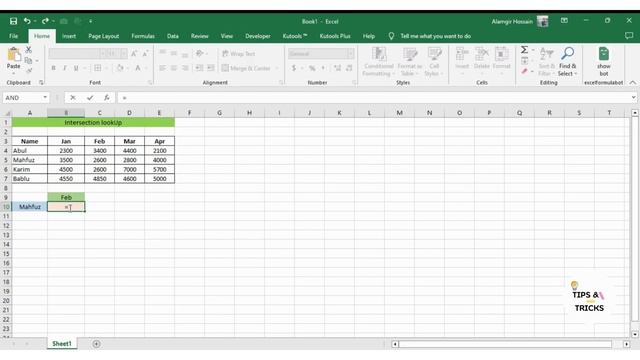Image resolution: width=640 pixels, height=360 pixels.
Task: Toggle Wrap Text
Action: [239, 53]
